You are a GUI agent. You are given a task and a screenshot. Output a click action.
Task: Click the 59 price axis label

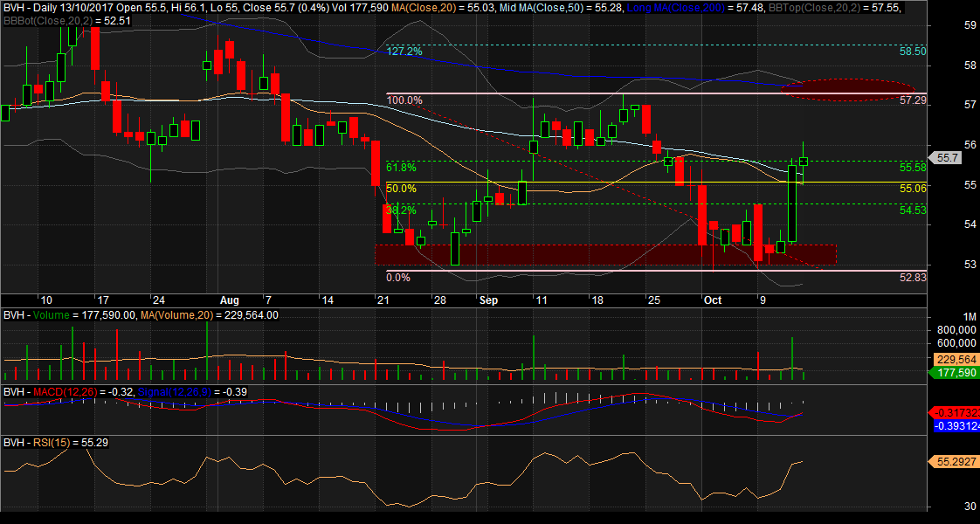tap(970, 25)
